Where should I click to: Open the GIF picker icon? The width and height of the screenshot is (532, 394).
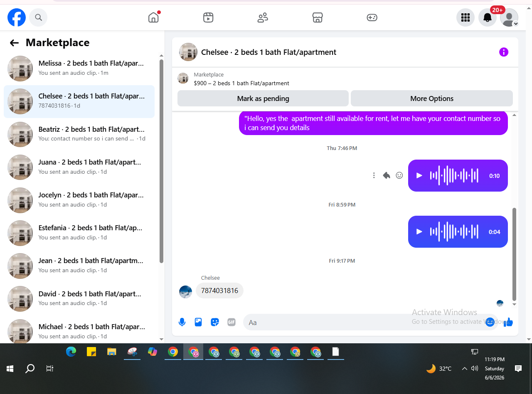tap(232, 322)
